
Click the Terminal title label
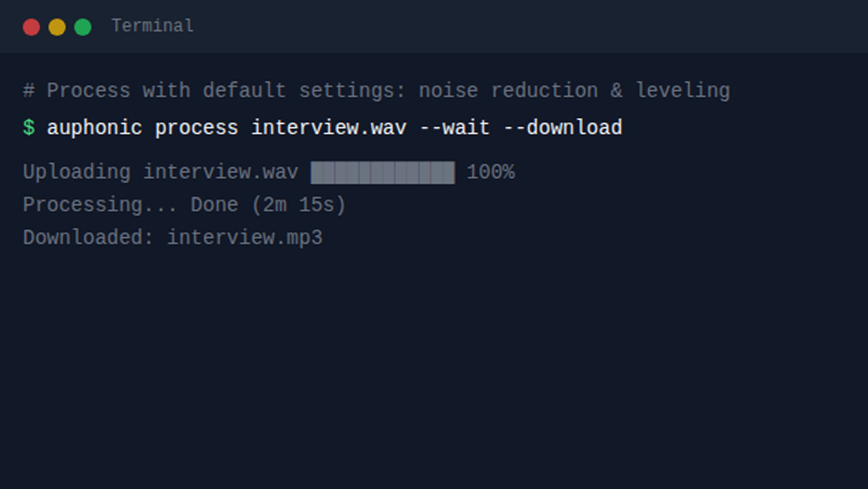pyautogui.click(x=153, y=26)
